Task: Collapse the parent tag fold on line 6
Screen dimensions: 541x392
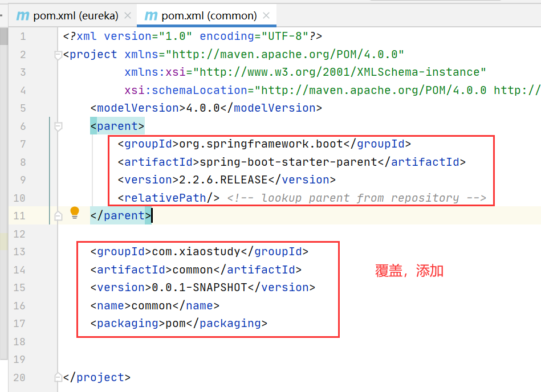Action: click(x=58, y=126)
